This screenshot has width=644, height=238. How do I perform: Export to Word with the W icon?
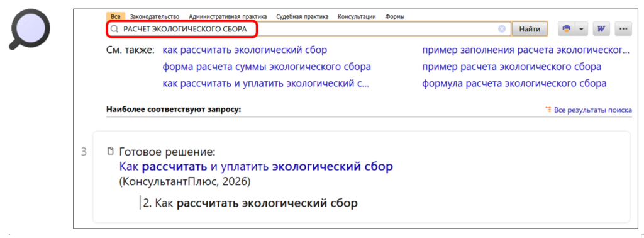(x=602, y=29)
